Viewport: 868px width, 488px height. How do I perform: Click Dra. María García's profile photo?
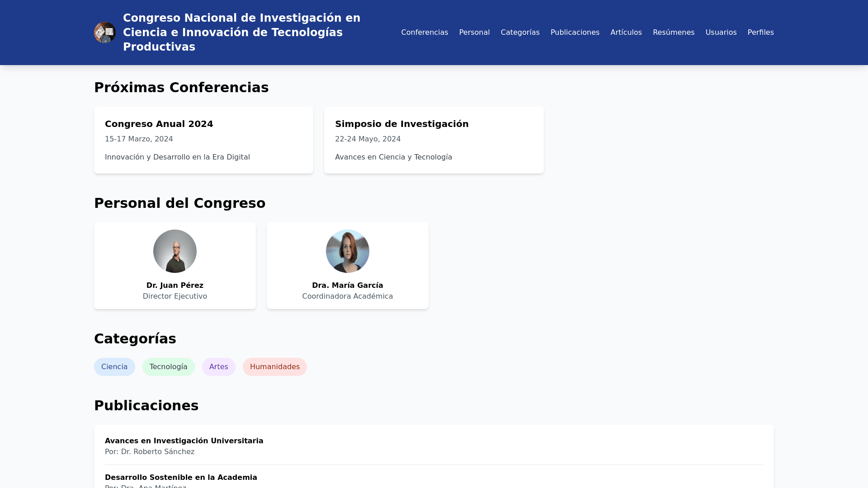(347, 251)
